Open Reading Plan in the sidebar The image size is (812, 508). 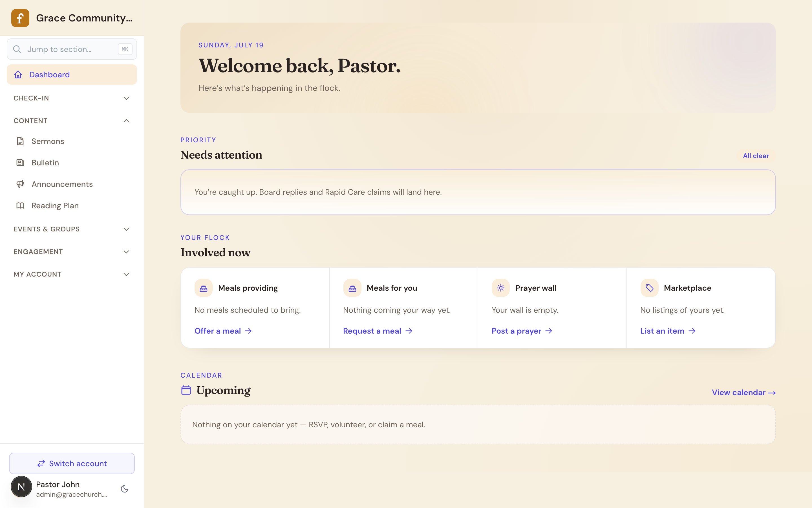click(x=72, y=206)
